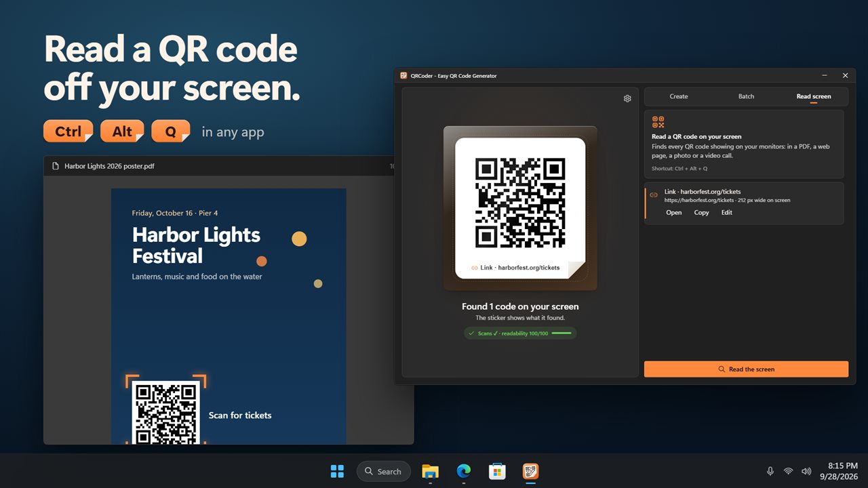Minimize the QRCoder window
The height and width of the screenshot is (488, 868).
tap(825, 76)
